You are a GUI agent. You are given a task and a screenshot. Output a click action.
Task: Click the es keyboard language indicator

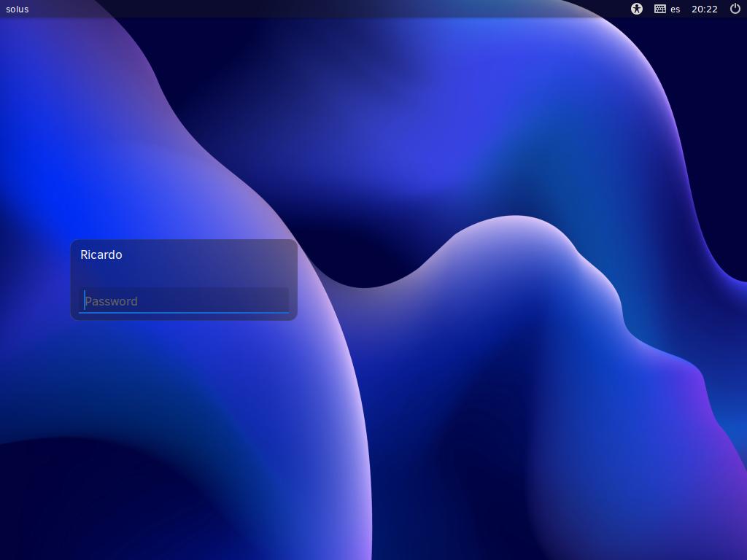coord(675,9)
